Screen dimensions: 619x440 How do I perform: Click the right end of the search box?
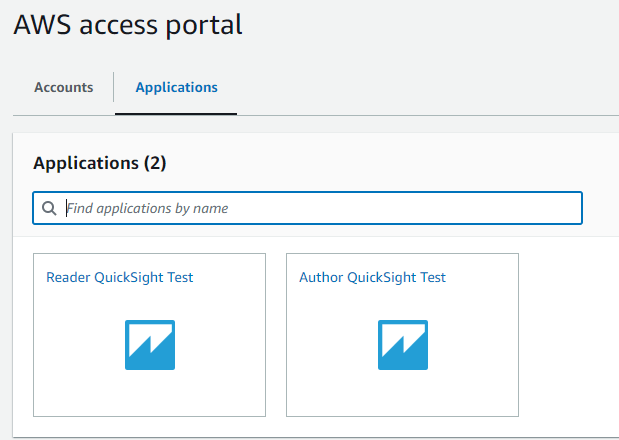(x=568, y=208)
